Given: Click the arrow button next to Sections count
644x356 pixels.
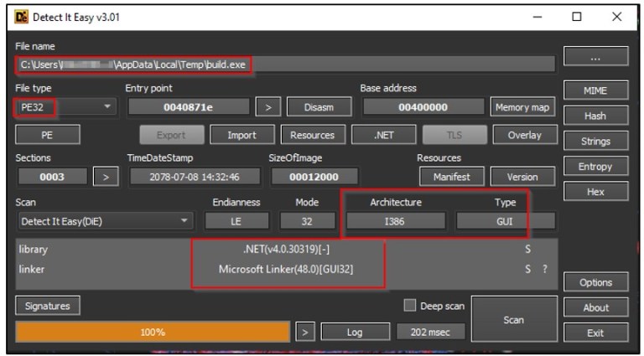Looking at the screenshot, I should (x=106, y=177).
